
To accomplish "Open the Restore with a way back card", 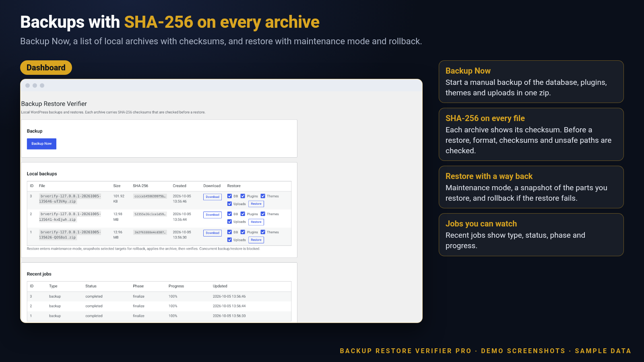I will pyautogui.click(x=531, y=187).
